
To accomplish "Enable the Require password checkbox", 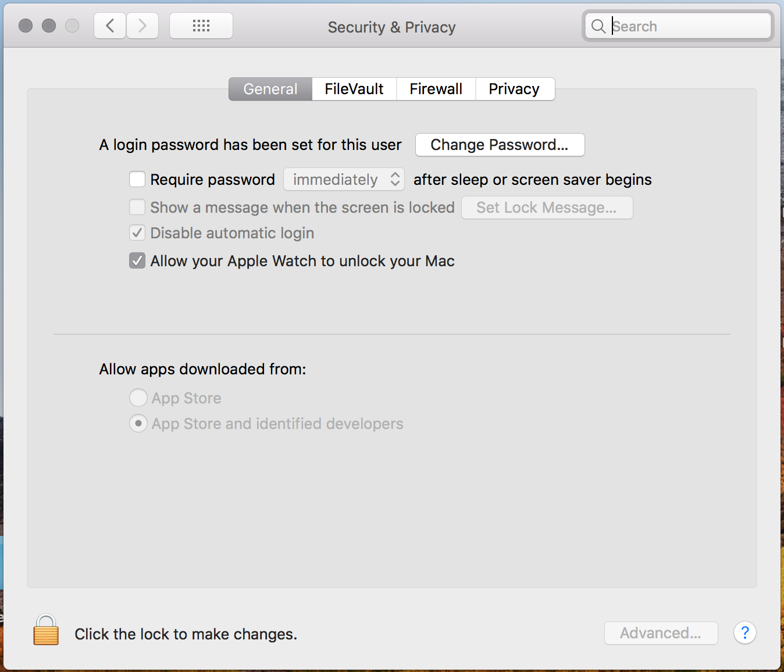I will tap(137, 179).
